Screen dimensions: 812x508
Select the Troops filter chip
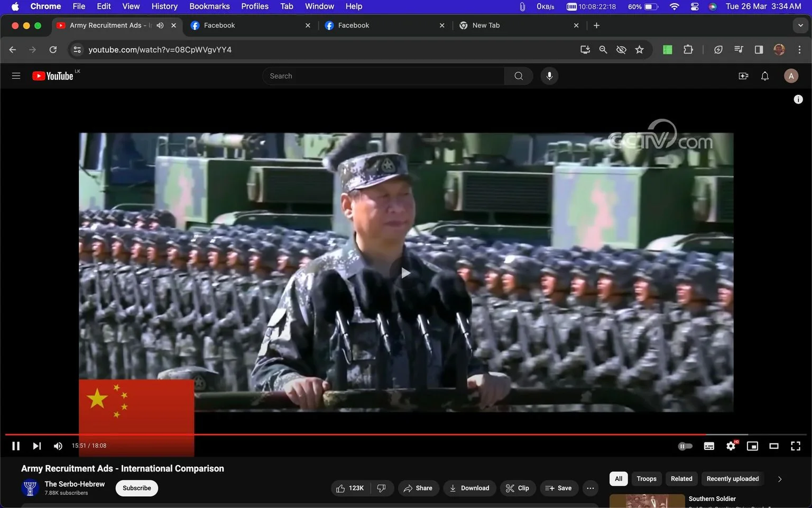pos(647,479)
